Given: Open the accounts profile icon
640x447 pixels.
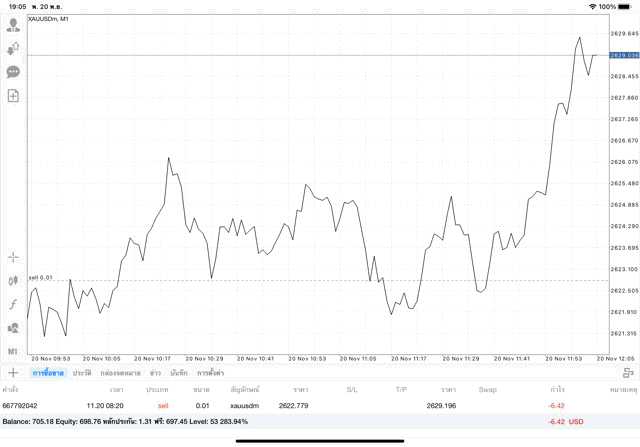Looking at the screenshot, I should click(13, 25).
